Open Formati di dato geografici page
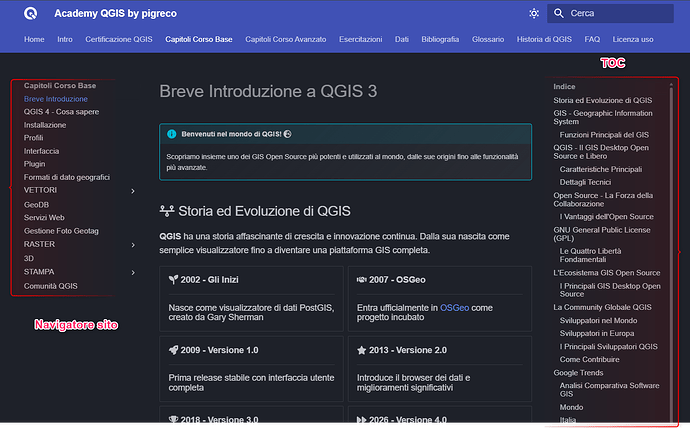 point(66,177)
